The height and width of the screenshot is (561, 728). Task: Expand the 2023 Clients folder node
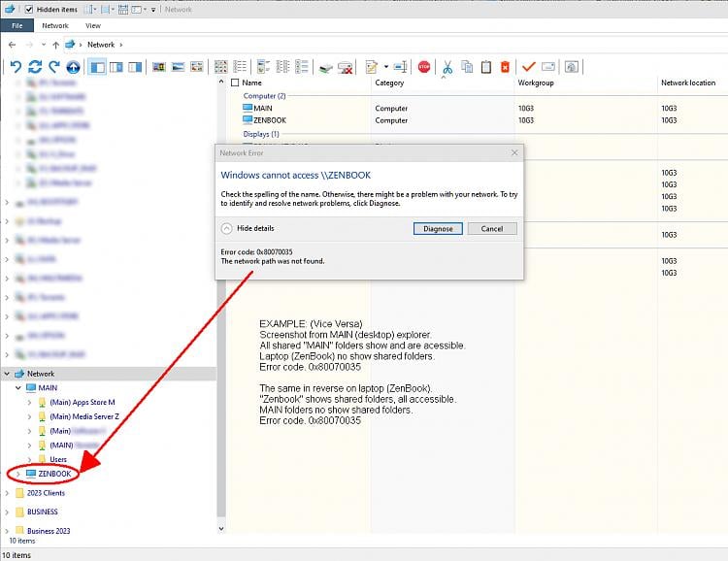point(8,493)
